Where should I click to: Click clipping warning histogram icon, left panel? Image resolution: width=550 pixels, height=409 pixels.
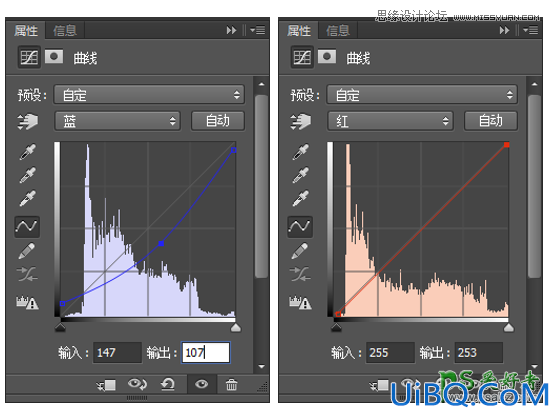27,302
